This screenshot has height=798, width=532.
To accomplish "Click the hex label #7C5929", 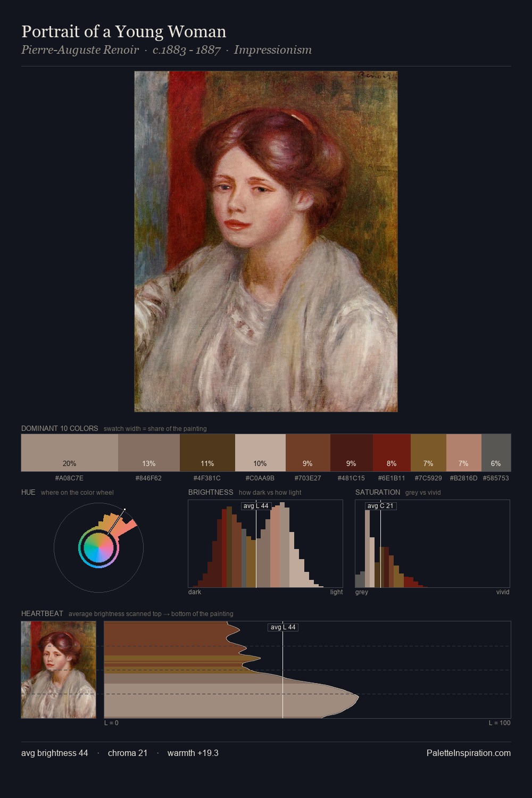I will (428, 478).
